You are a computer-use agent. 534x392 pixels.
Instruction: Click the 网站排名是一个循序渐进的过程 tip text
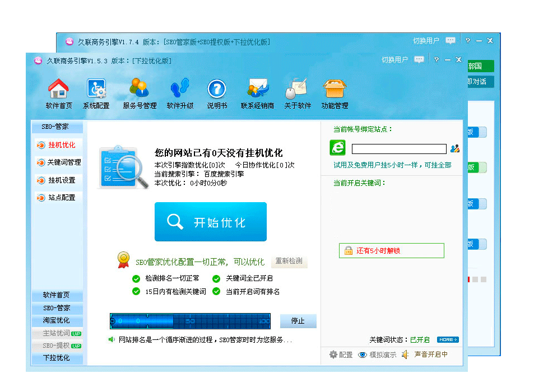[x=205, y=339]
